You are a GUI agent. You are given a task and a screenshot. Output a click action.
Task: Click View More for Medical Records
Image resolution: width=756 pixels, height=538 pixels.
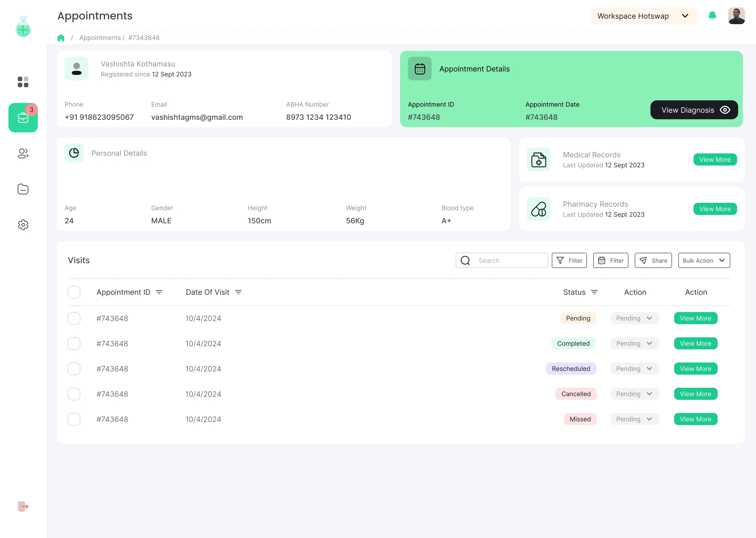715,160
